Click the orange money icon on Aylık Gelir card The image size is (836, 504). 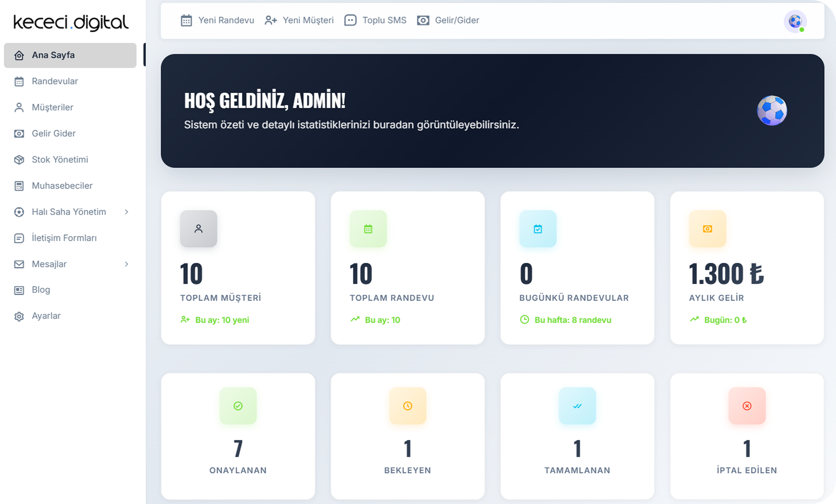707,229
